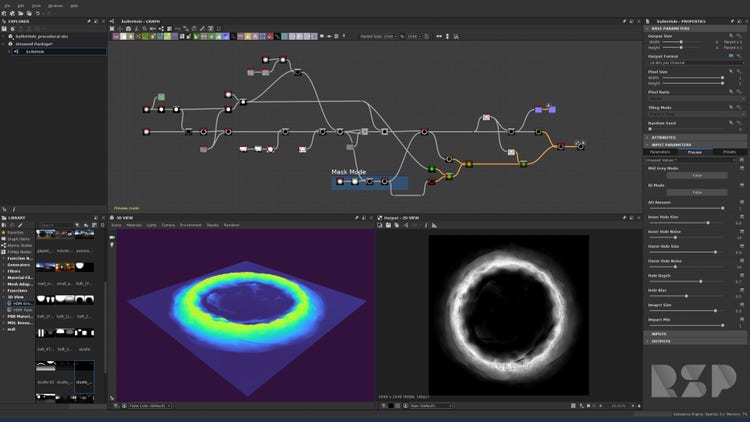Screen dimensions: 750x422
Task: Select the Mask Mode frame title in graph
Action: click(349, 172)
